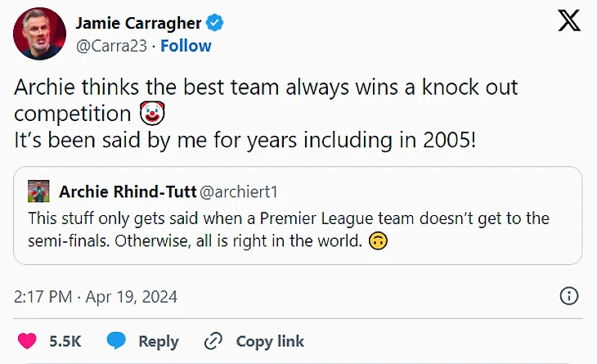Click the X logo icon
Viewport: 597px width, 364px height.
click(x=569, y=21)
